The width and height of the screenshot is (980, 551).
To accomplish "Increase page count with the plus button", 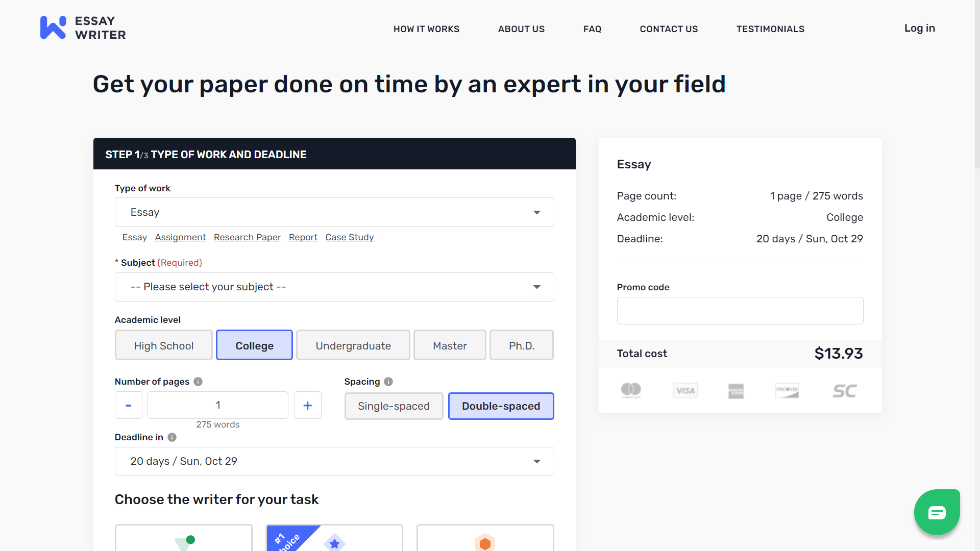I will (x=307, y=405).
